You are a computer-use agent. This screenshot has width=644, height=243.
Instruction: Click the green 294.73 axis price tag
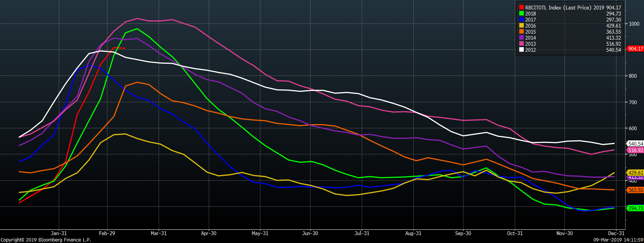[635, 208]
